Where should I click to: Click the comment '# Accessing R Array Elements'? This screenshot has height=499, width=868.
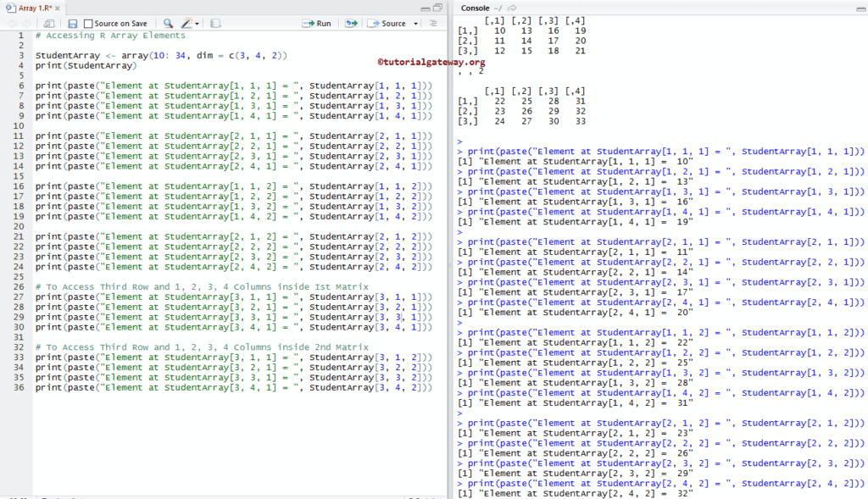click(x=111, y=36)
